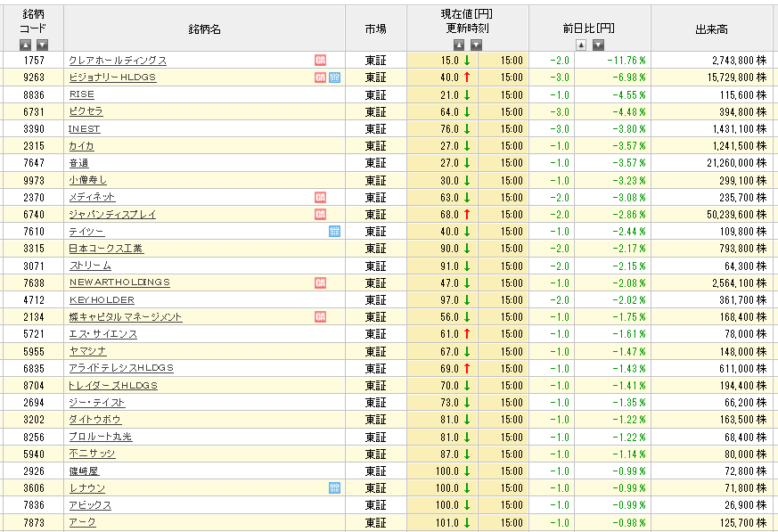Select volume cell 2,743,800 株

pos(712,60)
